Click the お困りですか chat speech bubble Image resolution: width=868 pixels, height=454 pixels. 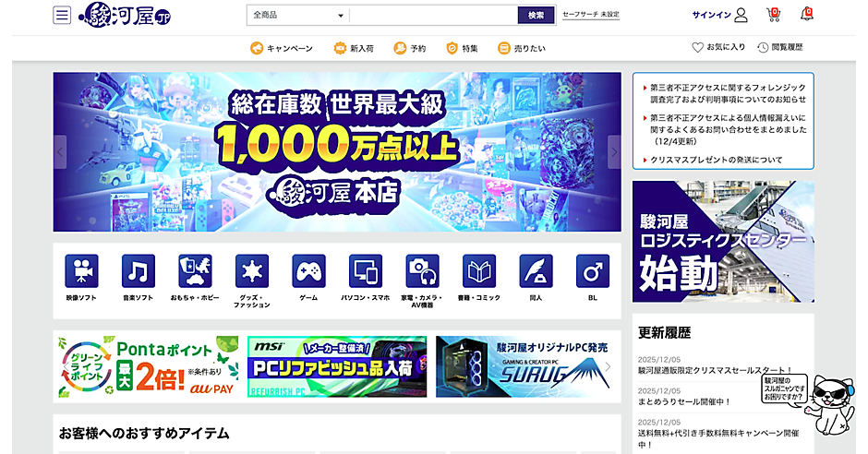pos(784,389)
